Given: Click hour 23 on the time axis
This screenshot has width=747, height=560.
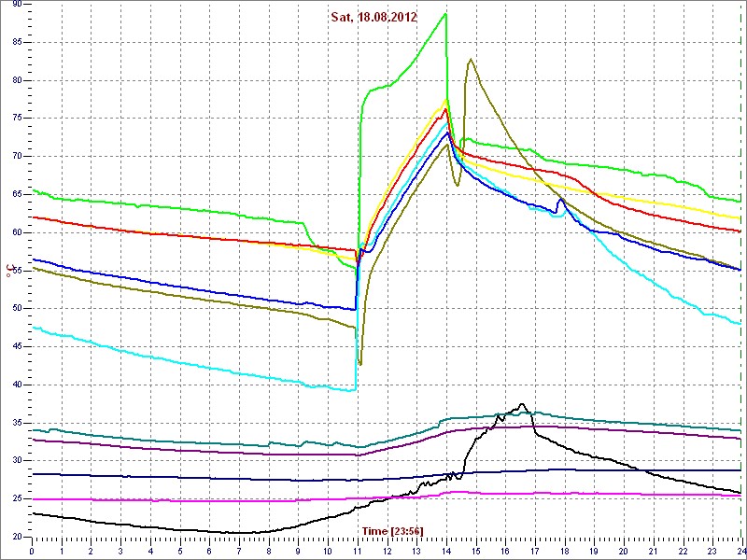Looking at the screenshot, I should click(x=712, y=551).
